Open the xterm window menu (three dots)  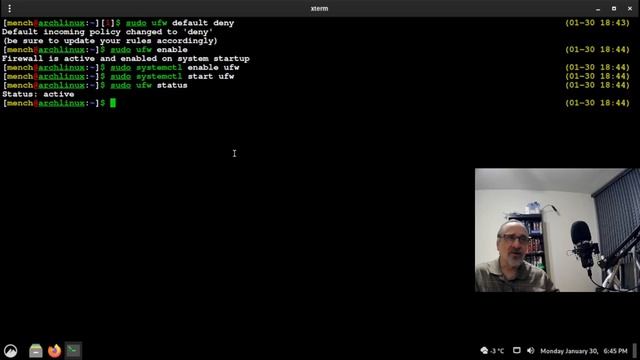[9, 8]
